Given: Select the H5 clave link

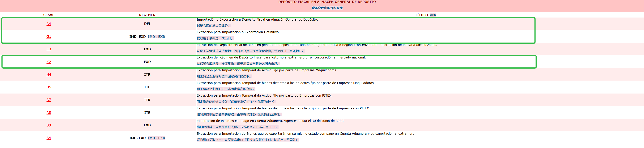Looking at the screenshot, I should 49,87.
